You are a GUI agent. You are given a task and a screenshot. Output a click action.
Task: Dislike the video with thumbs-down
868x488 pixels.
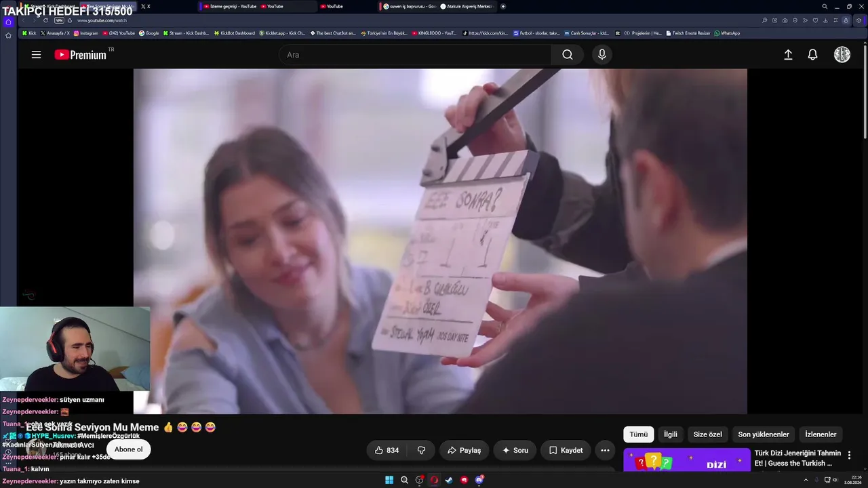[421, 450]
